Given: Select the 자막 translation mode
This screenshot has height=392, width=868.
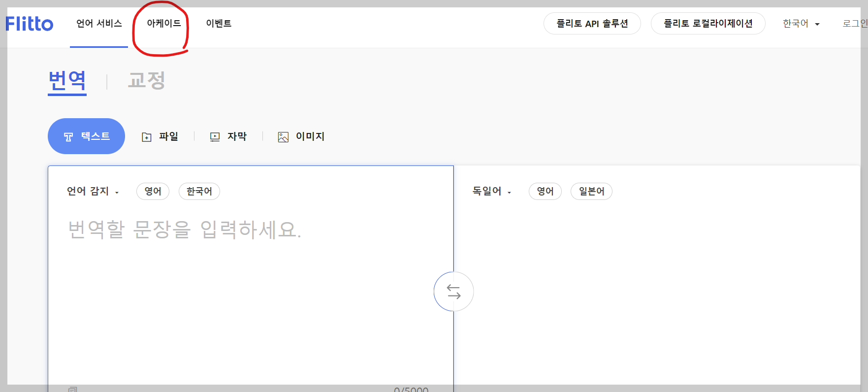Looking at the screenshot, I should [x=228, y=136].
